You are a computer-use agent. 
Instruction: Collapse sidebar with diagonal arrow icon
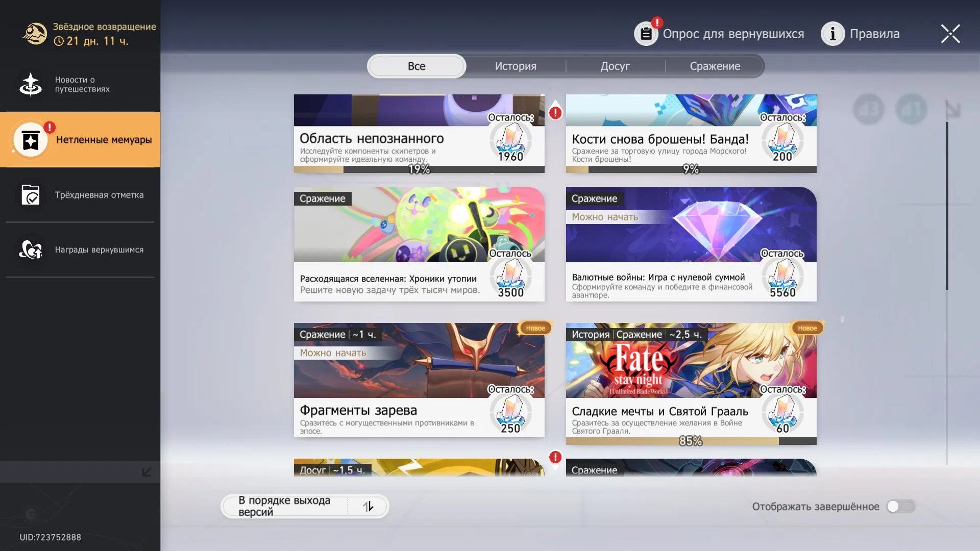point(146,472)
